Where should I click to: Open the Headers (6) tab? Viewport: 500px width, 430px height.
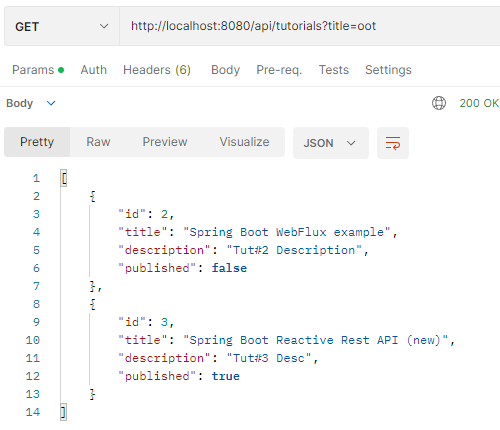click(x=157, y=70)
